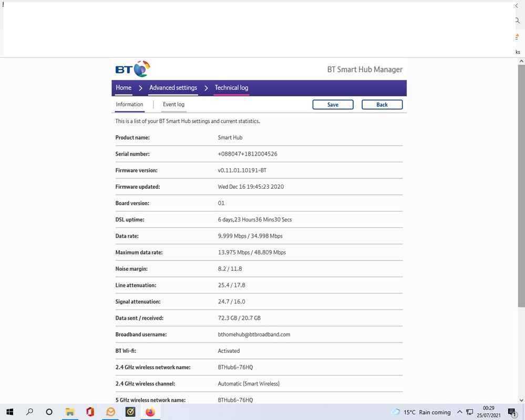
Task: Click the Windows Start button
Action: 9,412
